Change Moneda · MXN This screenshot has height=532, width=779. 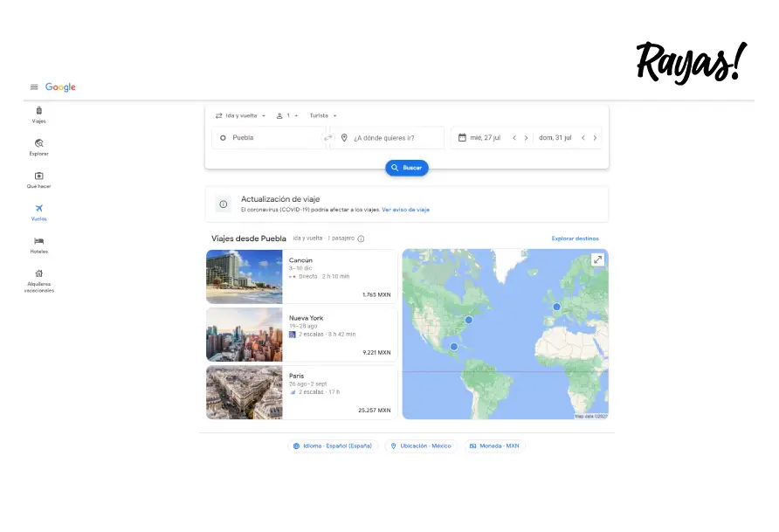(494, 446)
